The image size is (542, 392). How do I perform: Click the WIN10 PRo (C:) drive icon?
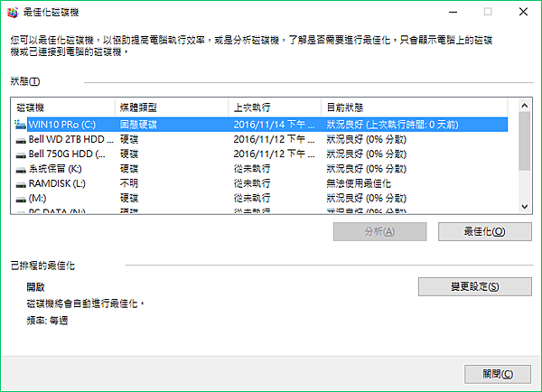point(20,125)
